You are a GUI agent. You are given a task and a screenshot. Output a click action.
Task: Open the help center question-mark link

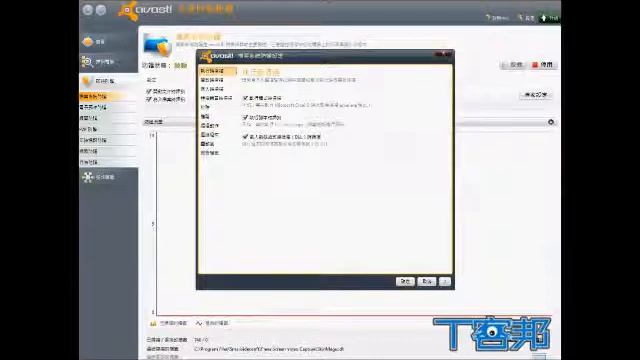tap(497, 18)
